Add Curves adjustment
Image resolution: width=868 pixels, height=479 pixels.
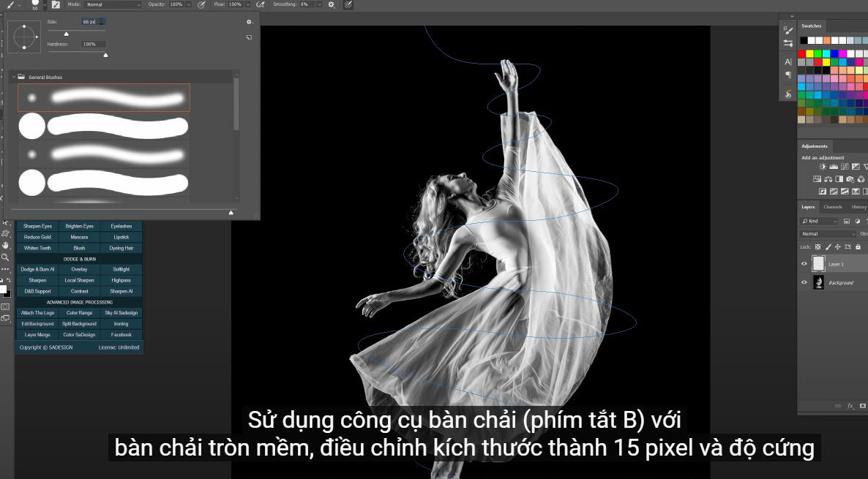tap(845, 167)
